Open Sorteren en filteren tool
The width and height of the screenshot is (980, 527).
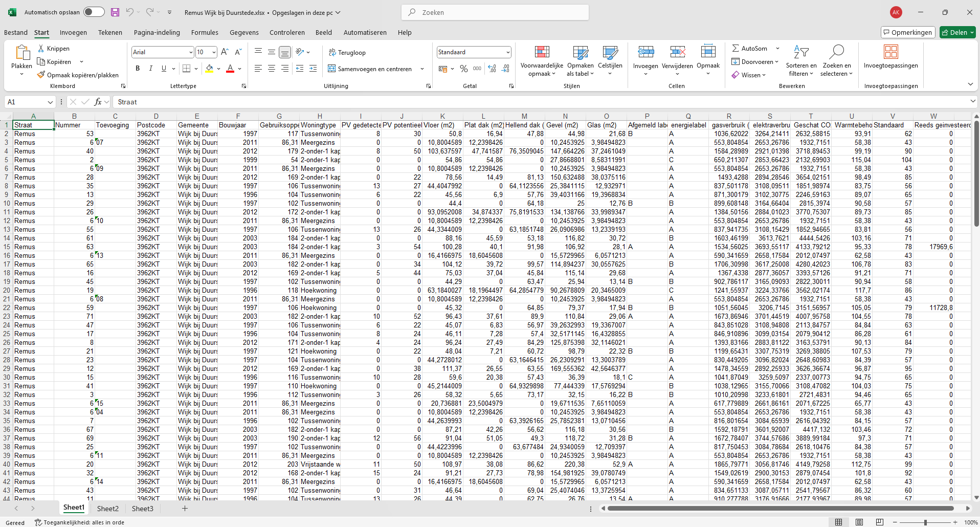801,61
